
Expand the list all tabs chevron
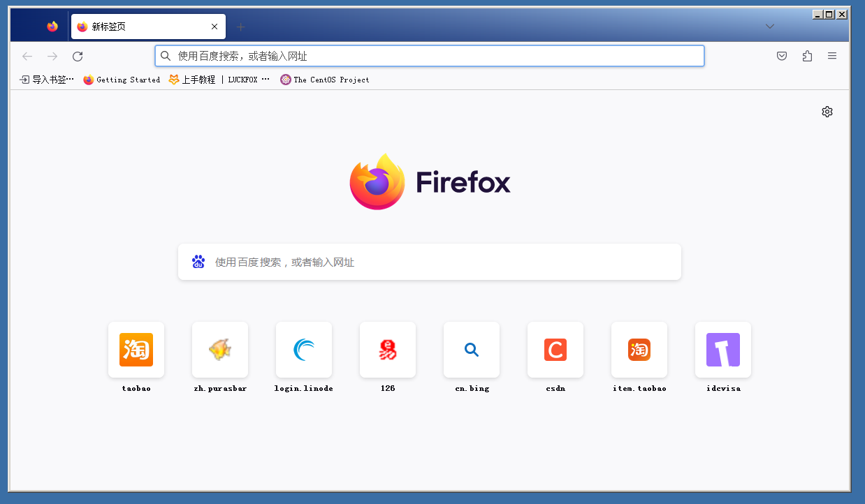pos(770,27)
